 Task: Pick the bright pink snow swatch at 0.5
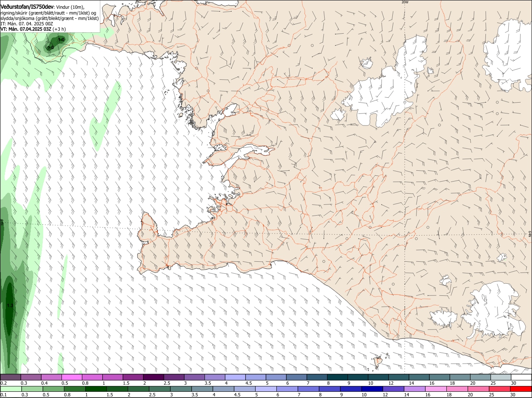pyautogui.click(x=72, y=377)
